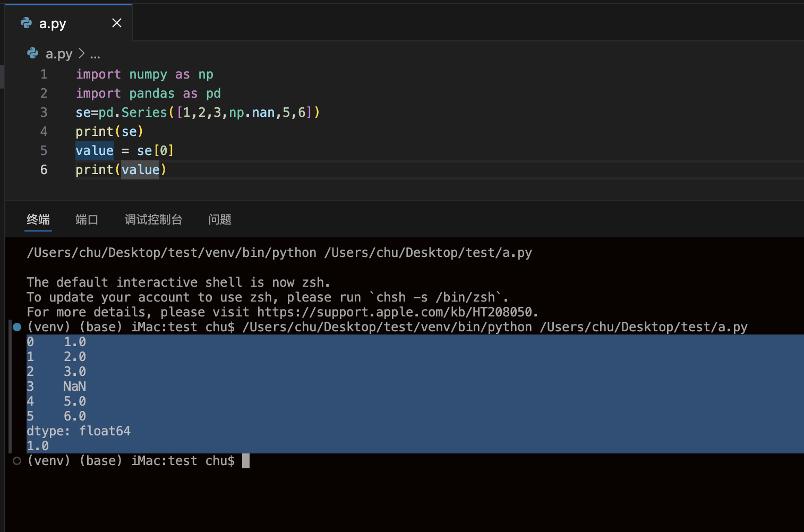Viewport: 804px width, 532px height.
Task: Expand the breadcrumb chevron after a.py
Action: 81,54
